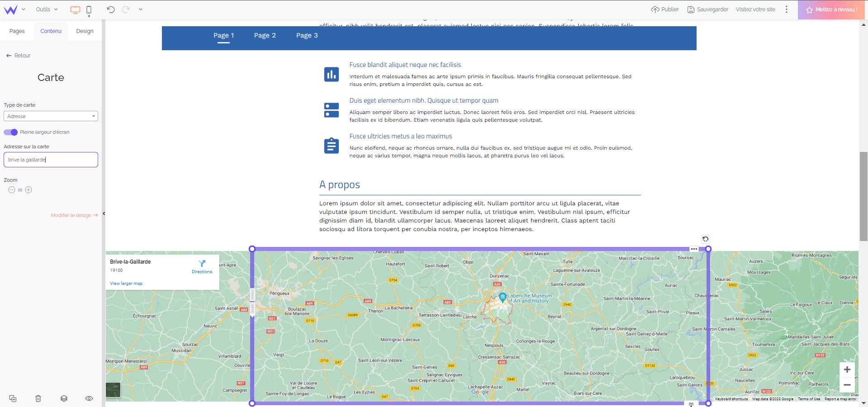
Task: Toggle block visibility eye icon
Action: pyautogui.click(x=89, y=398)
